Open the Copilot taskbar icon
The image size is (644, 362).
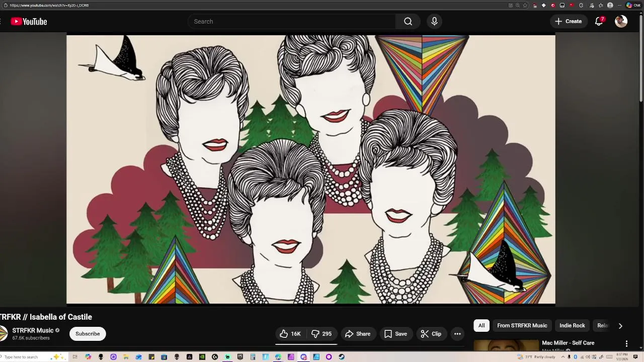[88, 357]
